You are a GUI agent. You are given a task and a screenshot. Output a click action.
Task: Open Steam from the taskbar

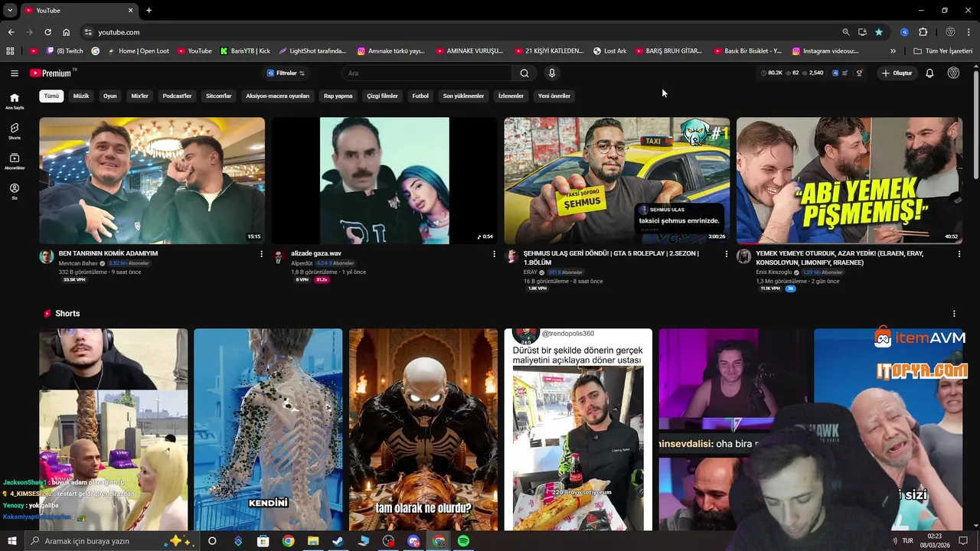(338, 541)
